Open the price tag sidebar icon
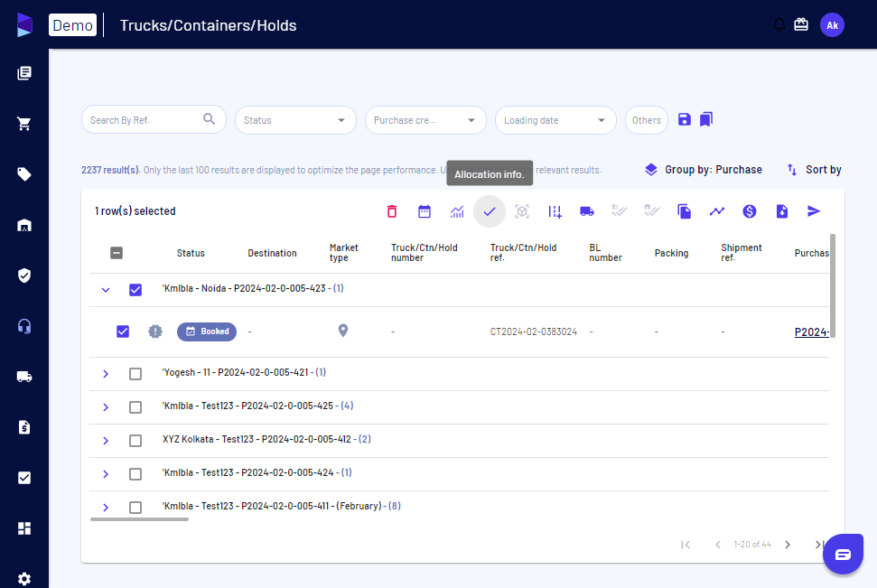The width and height of the screenshot is (877, 588). click(x=24, y=174)
